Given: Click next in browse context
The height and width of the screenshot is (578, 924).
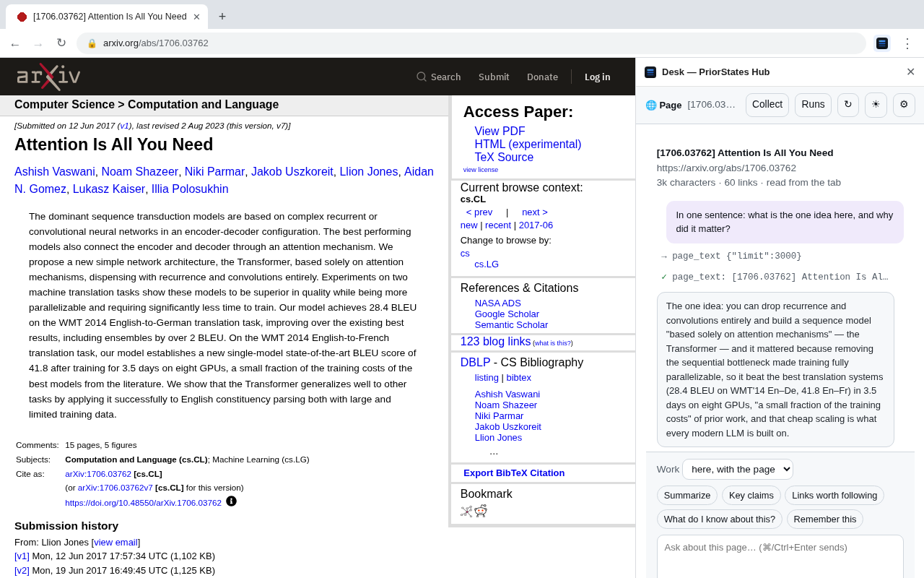Looking at the screenshot, I should (535, 212).
